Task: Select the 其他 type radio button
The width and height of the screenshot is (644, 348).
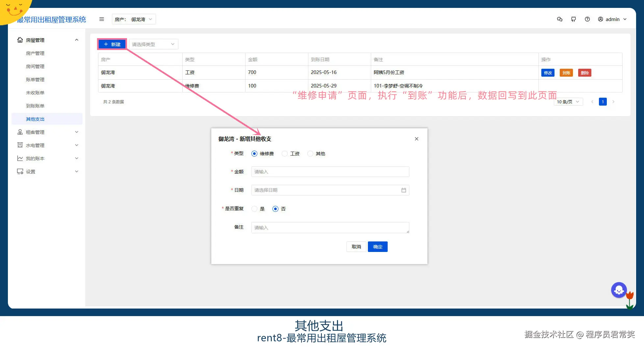Action: [x=310, y=153]
